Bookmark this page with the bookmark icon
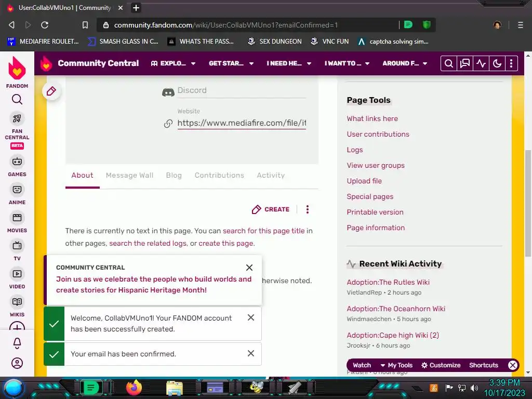 85,25
